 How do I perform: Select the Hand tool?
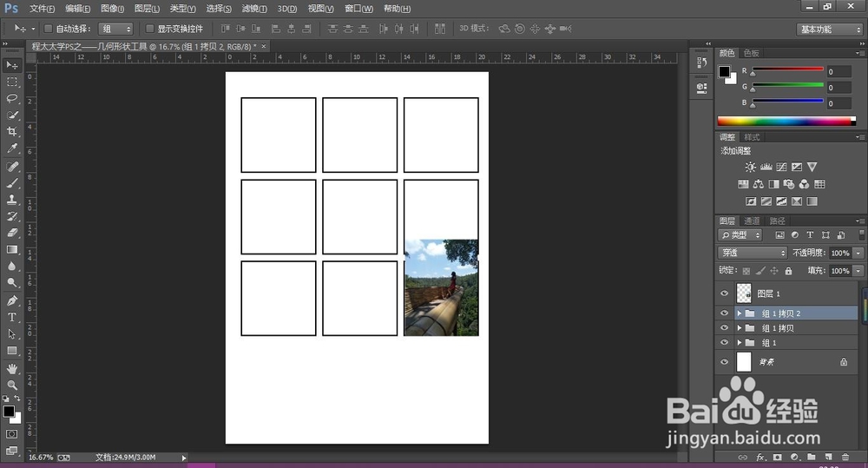(x=11, y=369)
